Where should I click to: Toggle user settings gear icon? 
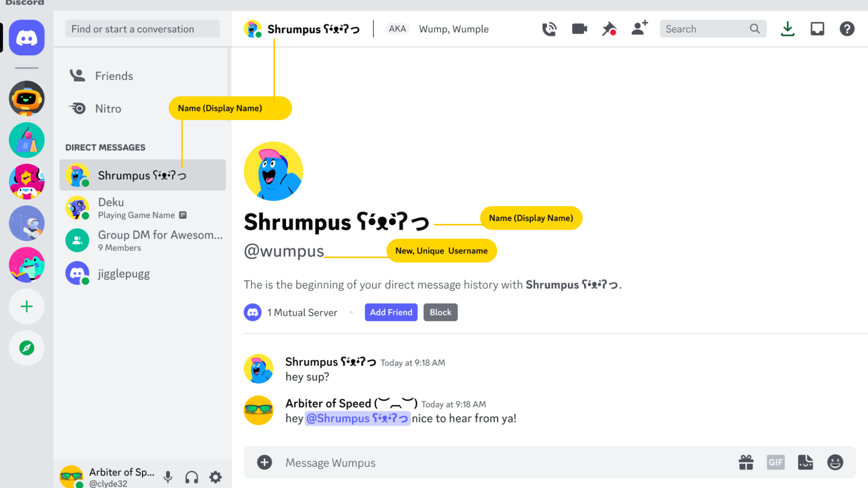[216, 477]
